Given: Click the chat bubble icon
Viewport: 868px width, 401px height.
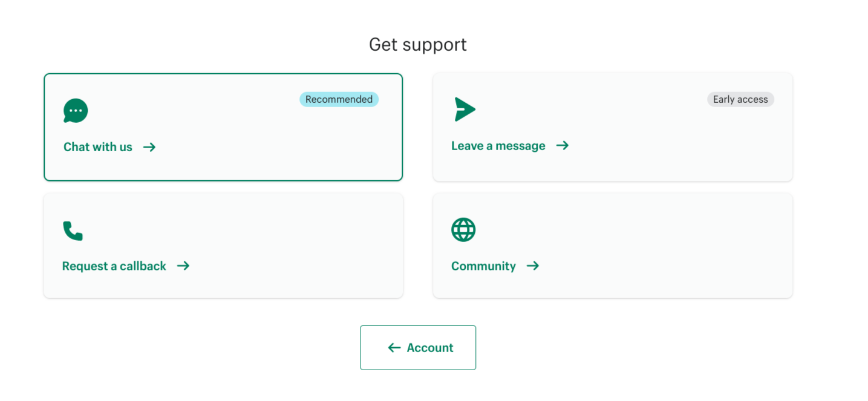Looking at the screenshot, I should click(x=76, y=111).
